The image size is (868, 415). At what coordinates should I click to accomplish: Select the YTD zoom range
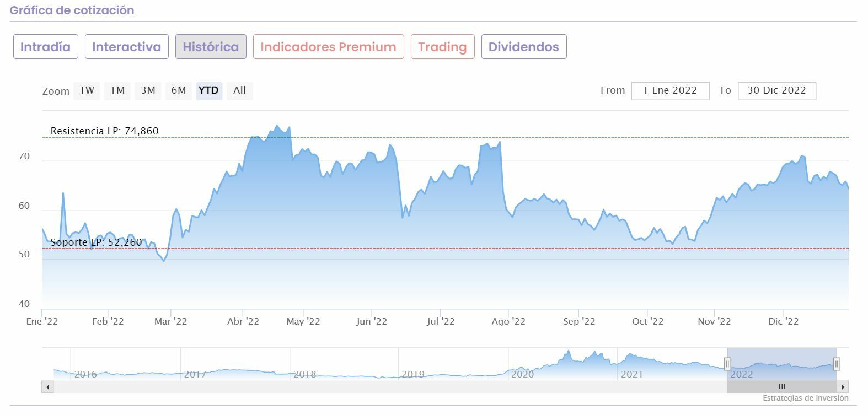click(x=208, y=90)
